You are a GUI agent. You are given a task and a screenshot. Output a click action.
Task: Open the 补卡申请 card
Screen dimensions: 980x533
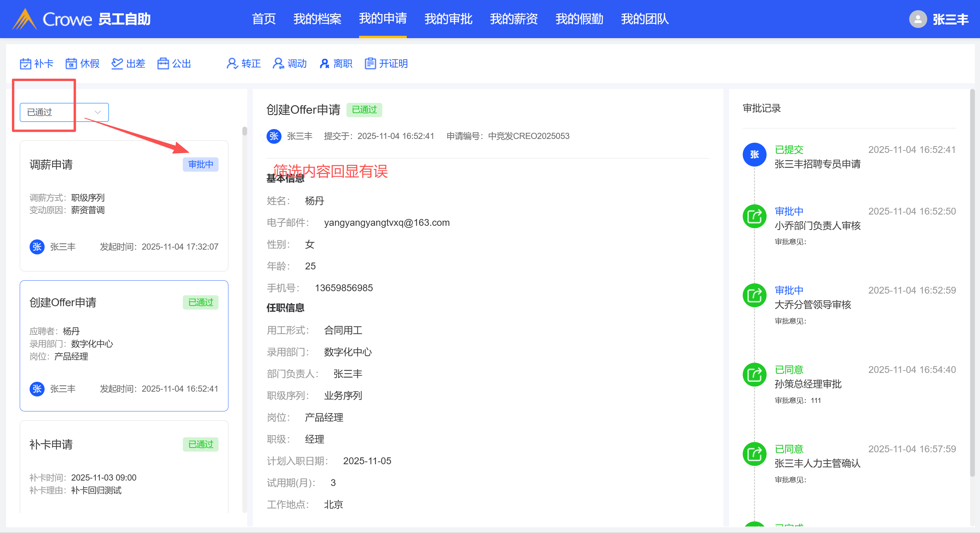pyautogui.click(x=124, y=466)
